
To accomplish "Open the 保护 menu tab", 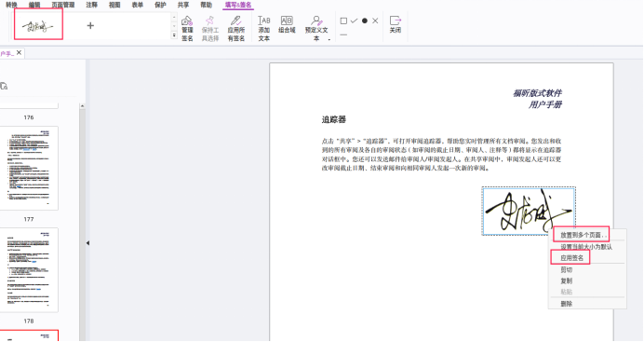I will click(160, 5).
